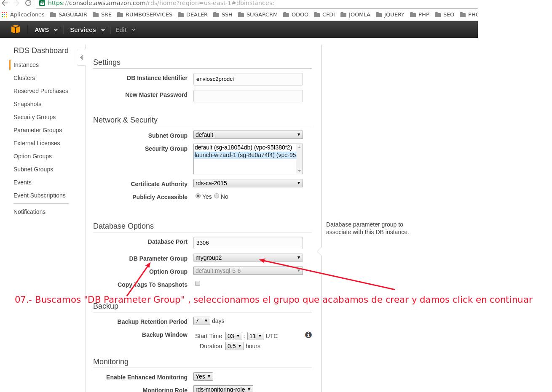Click the DB Instance Identifier field
This screenshot has height=392, width=552.
(248, 79)
